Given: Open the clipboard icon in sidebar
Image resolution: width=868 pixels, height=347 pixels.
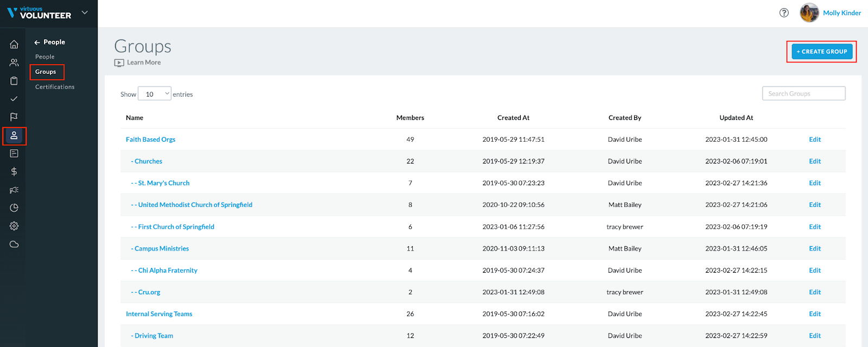Looking at the screenshot, I should (14, 81).
